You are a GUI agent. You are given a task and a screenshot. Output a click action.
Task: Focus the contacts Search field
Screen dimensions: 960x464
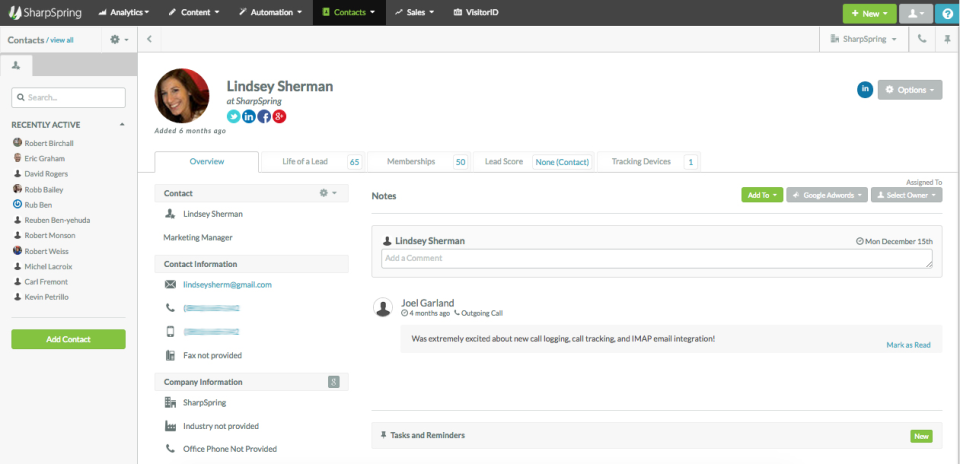69,97
